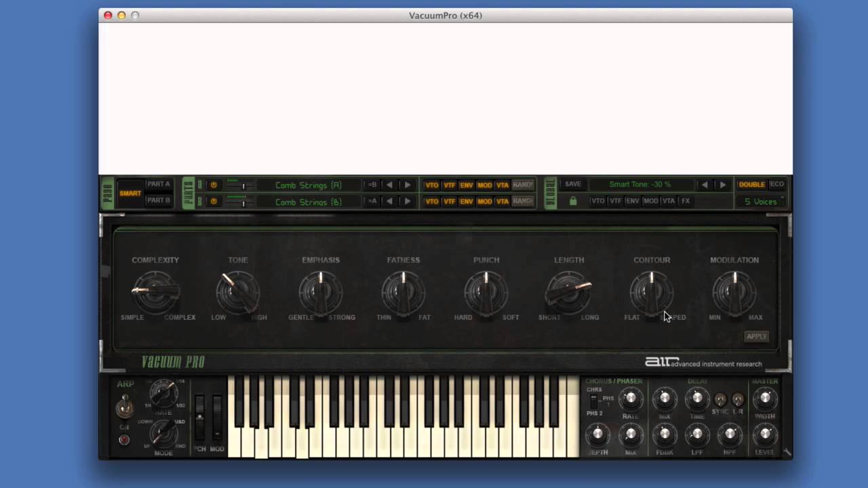Switch to the SMART page
The width and height of the screenshot is (868, 488).
tap(130, 193)
